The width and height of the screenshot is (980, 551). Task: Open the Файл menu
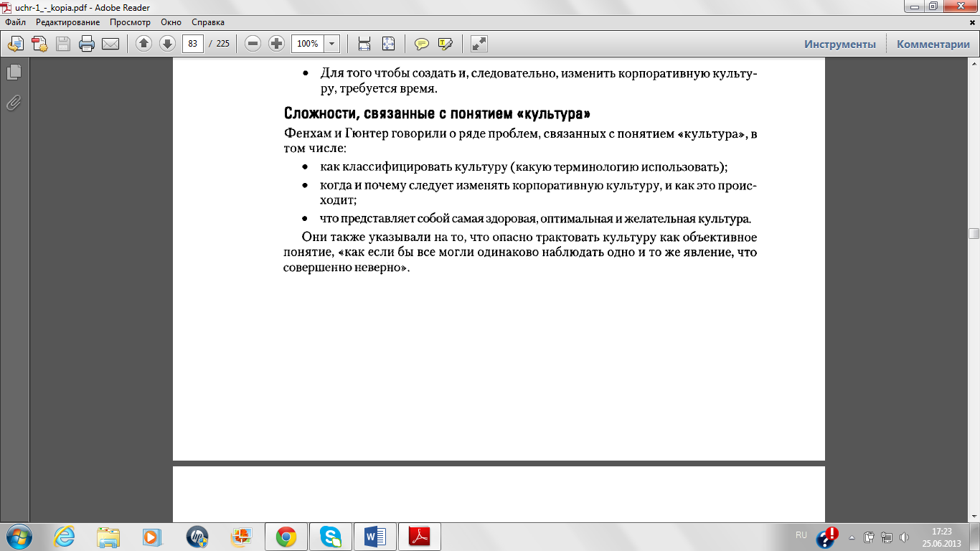(15, 22)
